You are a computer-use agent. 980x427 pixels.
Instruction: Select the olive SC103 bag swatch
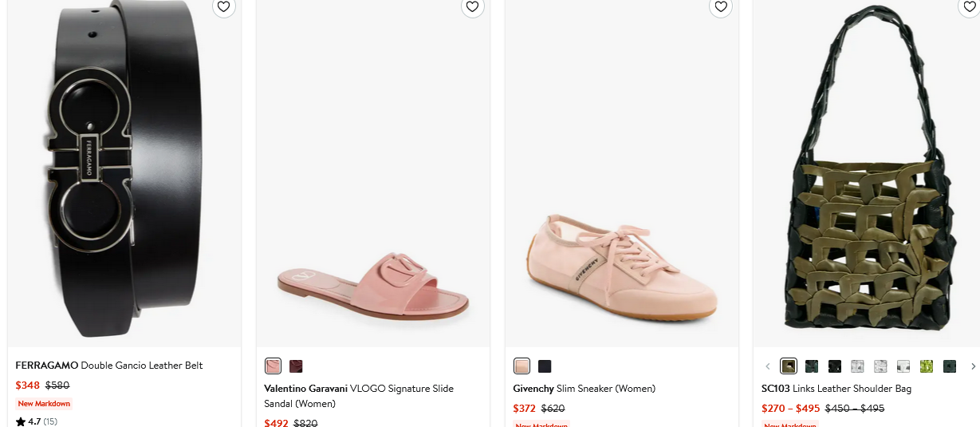tap(788, 366)
